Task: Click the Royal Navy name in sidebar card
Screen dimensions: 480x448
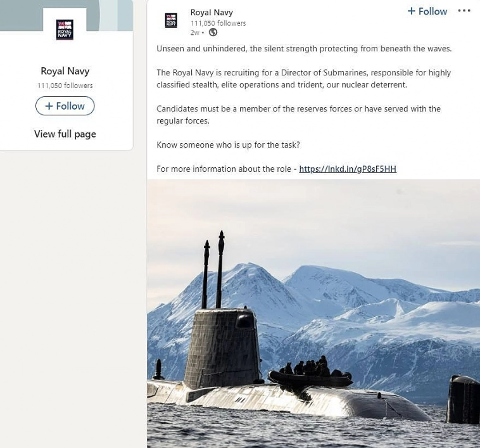Action: pyautogui.click(x=65, y=71)
